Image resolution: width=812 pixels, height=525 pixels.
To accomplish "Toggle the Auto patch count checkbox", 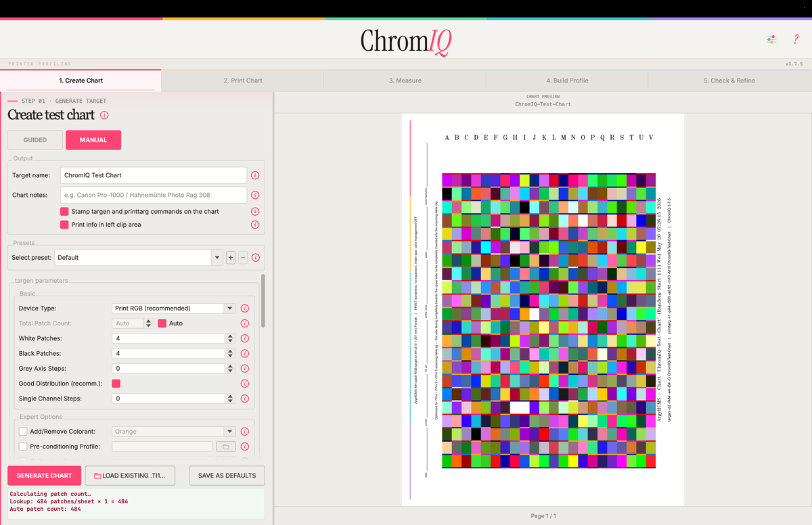I will point(162,323).
